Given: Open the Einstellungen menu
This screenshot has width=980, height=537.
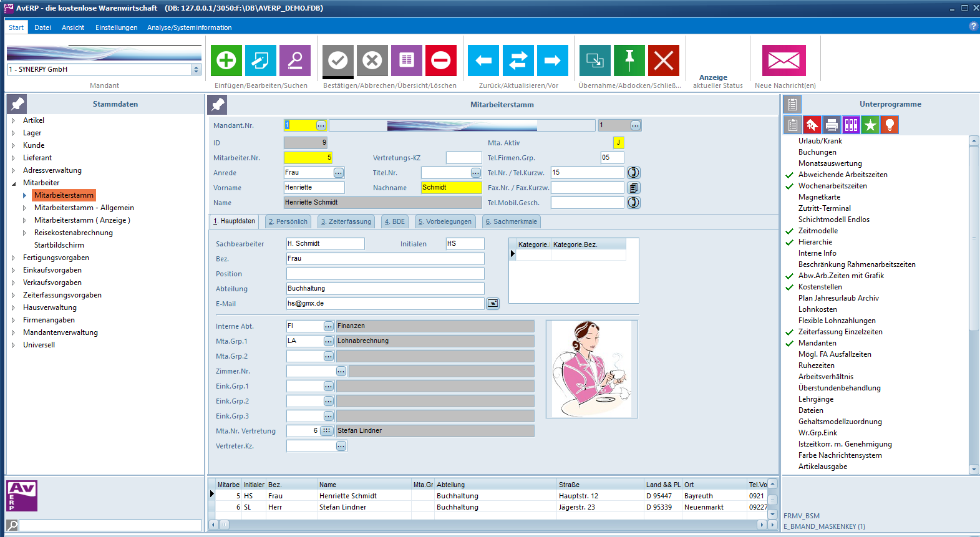Looking at the screenshot, I should pos(116,27).
